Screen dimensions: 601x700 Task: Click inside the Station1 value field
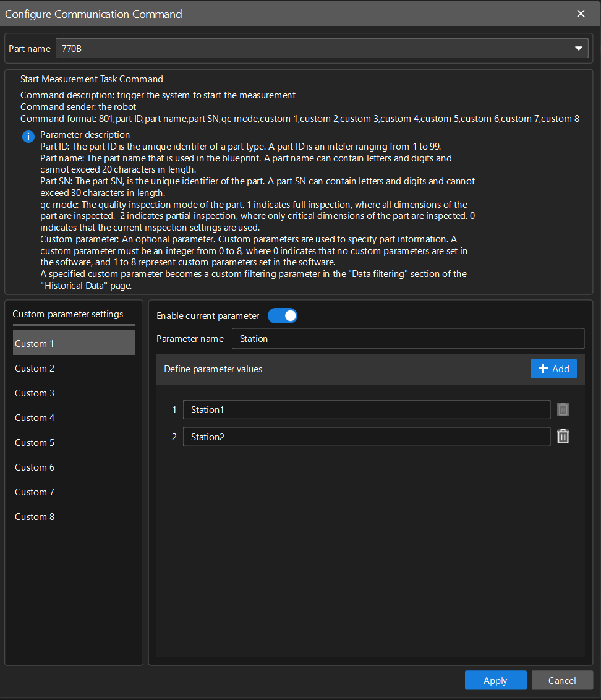coord(366,409)
